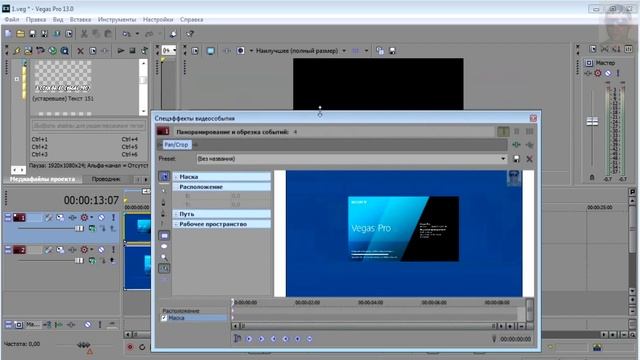Screen dimensions: 640x360
Task: Adjust the track 1 level slider
Action: point(79,229)
